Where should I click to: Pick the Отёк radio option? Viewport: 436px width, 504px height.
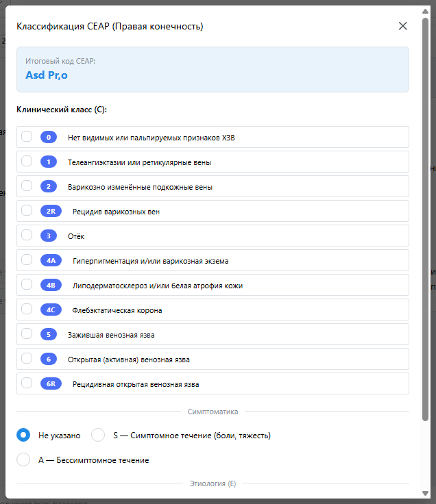27,235
